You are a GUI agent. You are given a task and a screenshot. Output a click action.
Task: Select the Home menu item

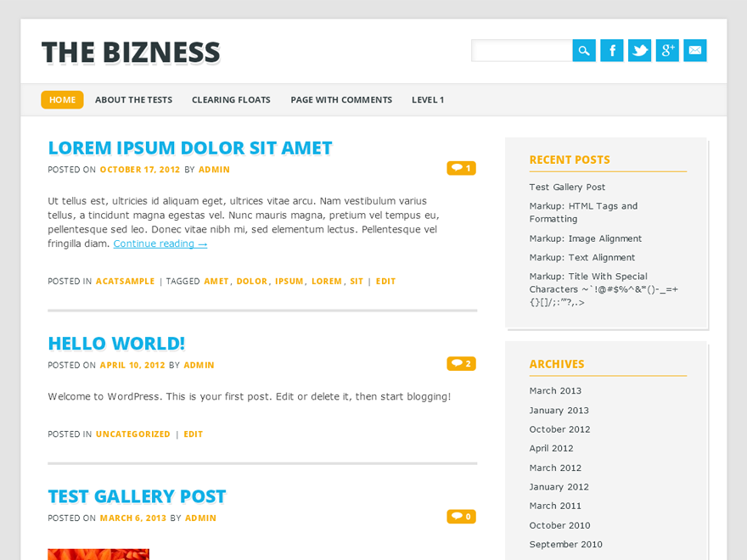tap(62, 99)
